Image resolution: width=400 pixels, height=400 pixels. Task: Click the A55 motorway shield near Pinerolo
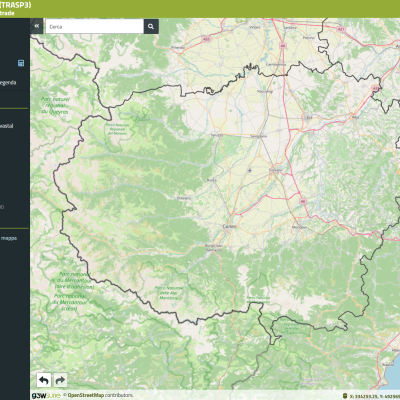click(206, 39)
